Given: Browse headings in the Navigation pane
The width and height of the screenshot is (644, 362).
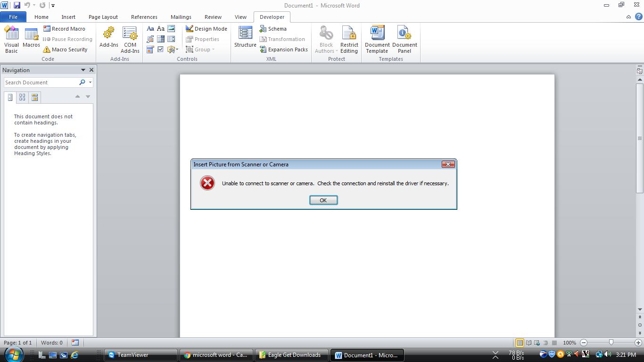Looking at the screenshot, I should pos(10,97).
